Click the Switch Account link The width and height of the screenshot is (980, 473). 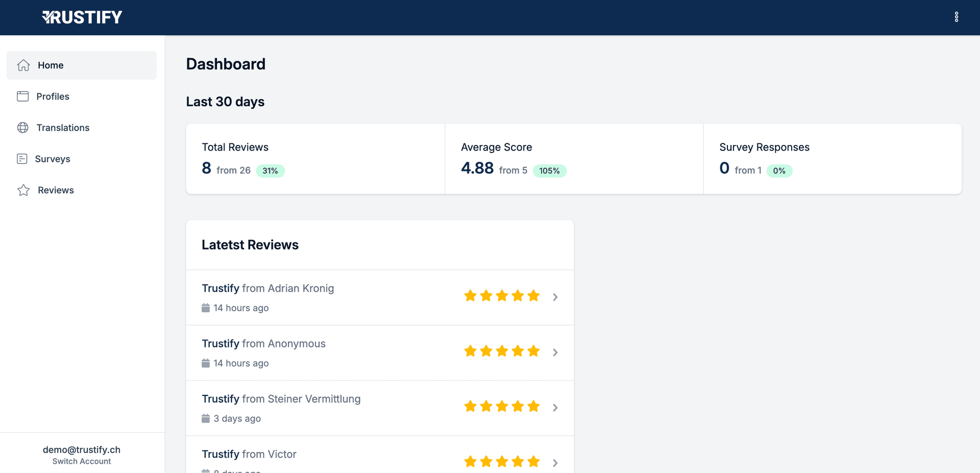coord(81,461)
